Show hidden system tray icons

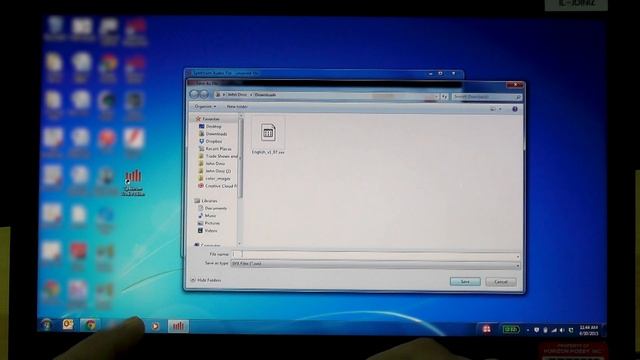click(527, 330)
